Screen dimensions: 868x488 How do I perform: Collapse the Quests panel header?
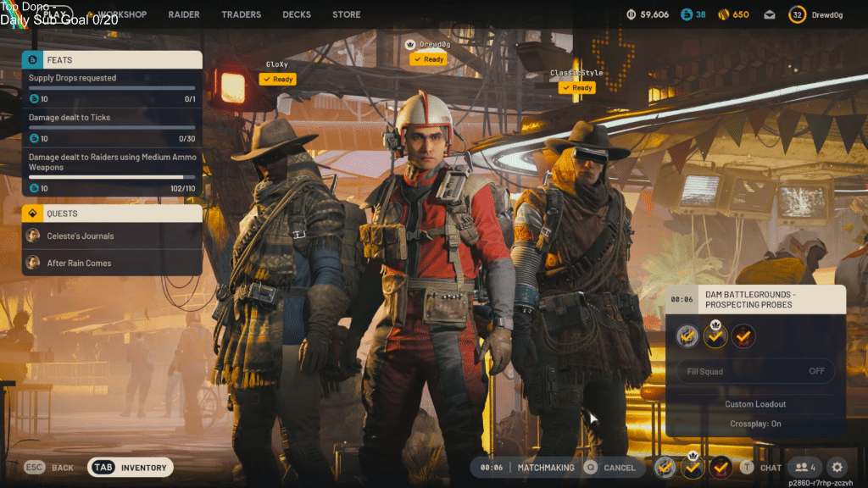pyautogui.click(x=112, y=213)
